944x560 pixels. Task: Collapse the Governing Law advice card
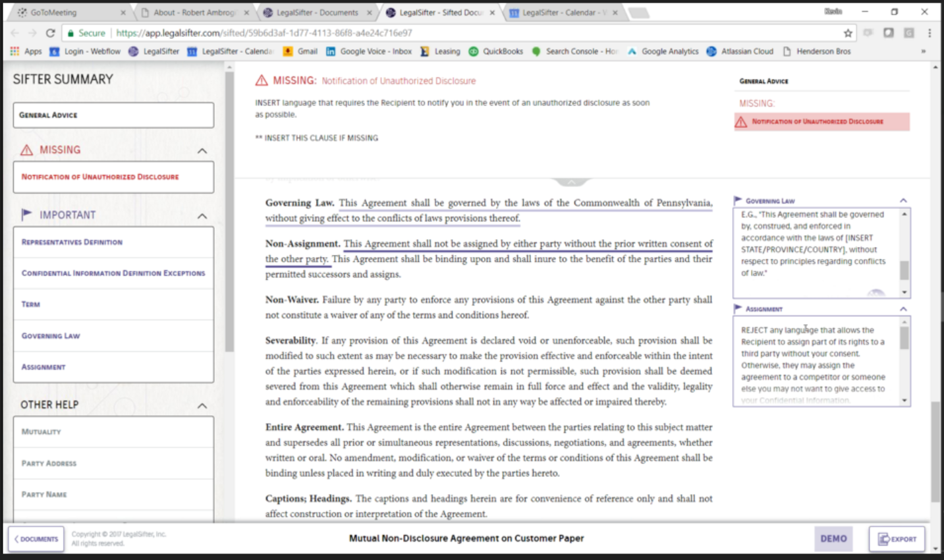[903, 200]
